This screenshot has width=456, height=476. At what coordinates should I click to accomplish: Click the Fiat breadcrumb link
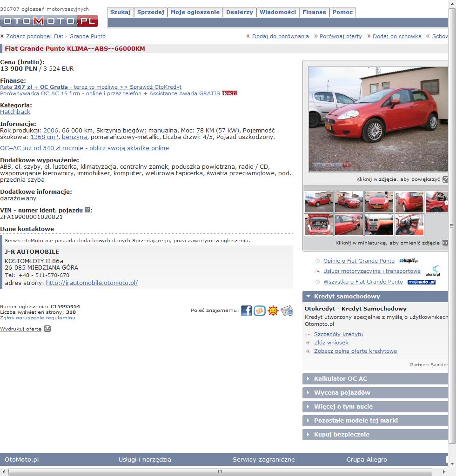tap(59, 36)
